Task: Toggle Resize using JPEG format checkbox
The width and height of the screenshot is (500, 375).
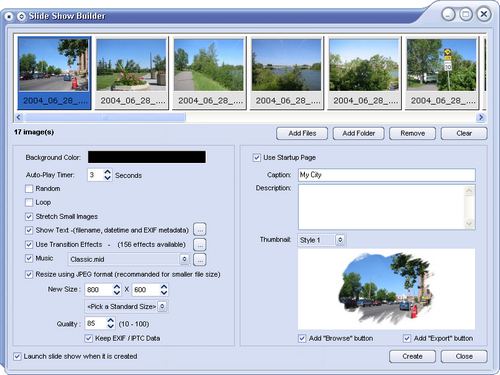Action: (x=29, y=274)
